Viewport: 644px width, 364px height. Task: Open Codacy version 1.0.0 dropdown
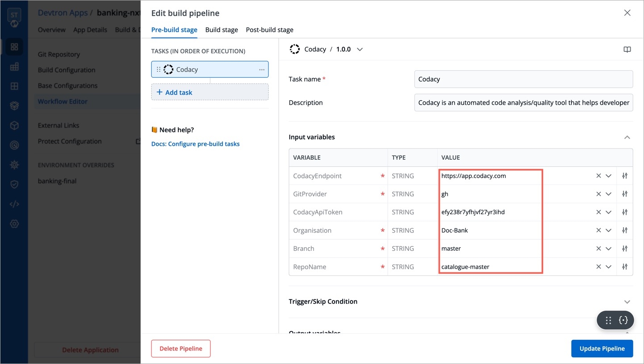click(x=360, y=50)
